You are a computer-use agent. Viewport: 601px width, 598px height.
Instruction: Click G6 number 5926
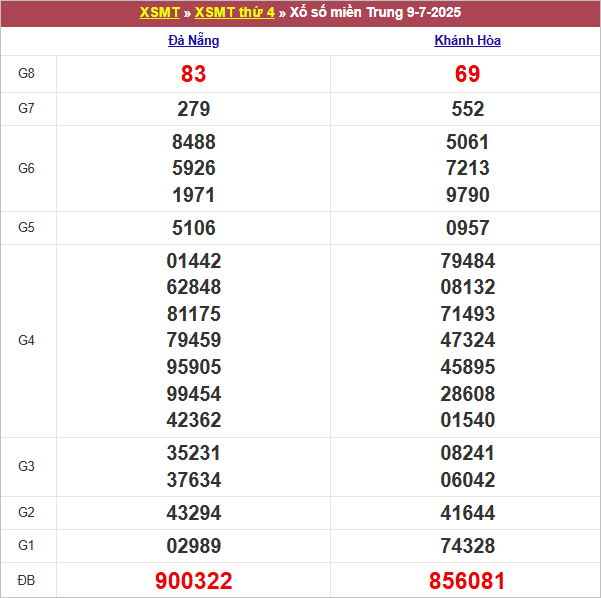coord(194,168)
